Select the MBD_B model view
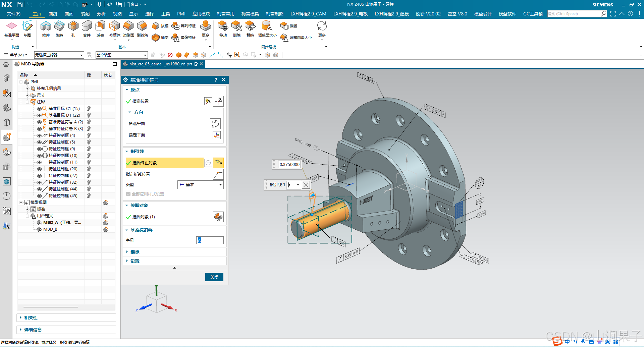 tap(50, 229)
